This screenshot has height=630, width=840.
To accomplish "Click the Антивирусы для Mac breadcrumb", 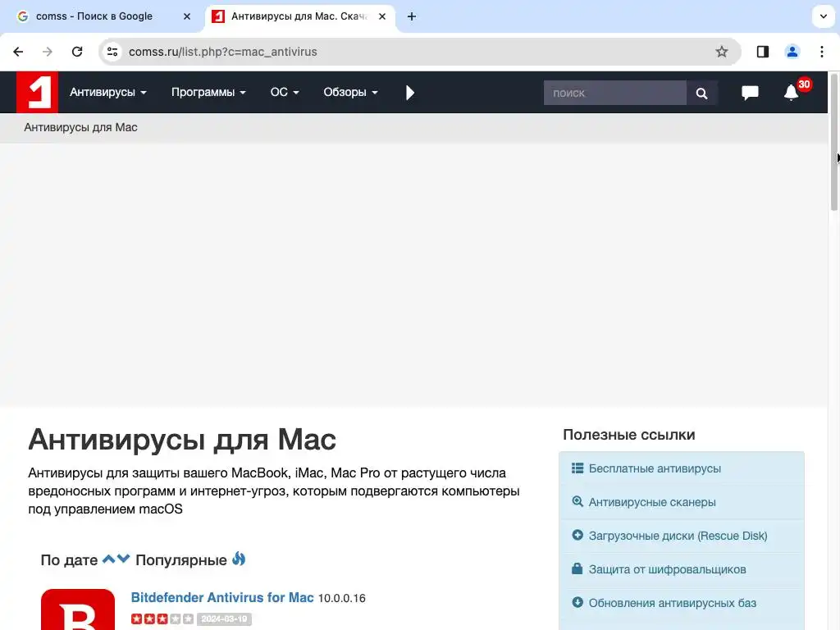I will 80,127.
